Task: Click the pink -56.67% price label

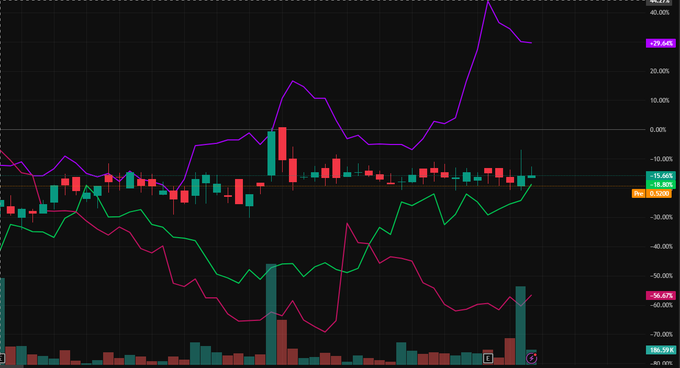Action: pos(660,296)
